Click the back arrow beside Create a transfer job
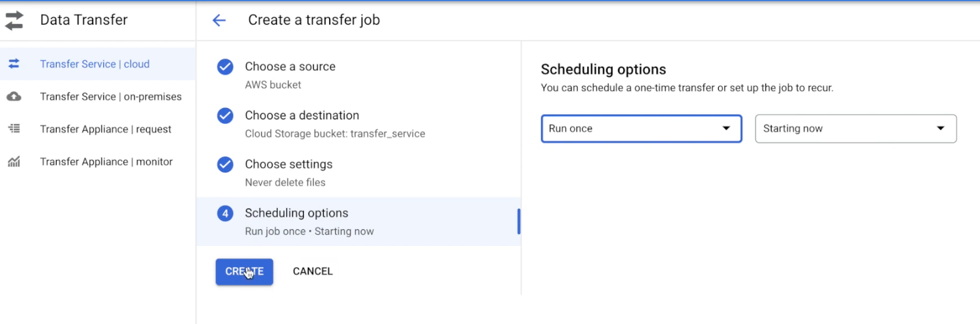Viewport: 980px width, 324px height. tap(219, 21)
